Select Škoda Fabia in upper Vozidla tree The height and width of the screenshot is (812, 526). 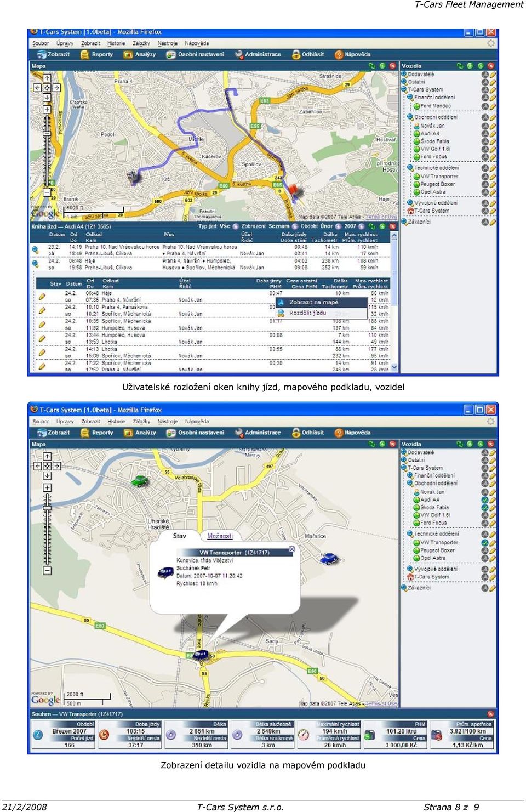click(434, 141)
